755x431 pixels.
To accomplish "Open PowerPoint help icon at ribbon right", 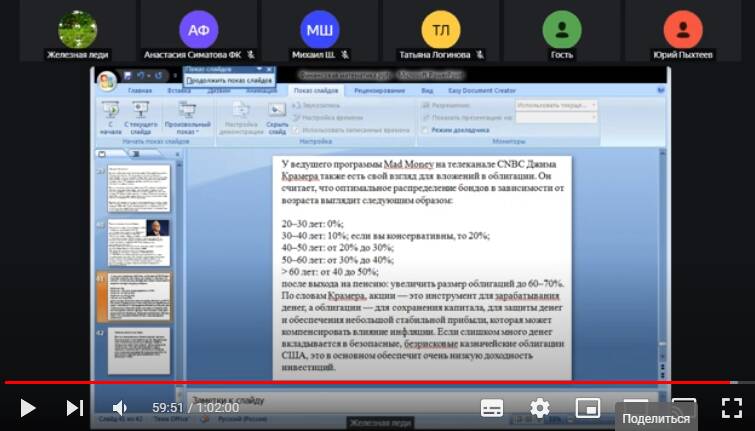I will (661, 91).
